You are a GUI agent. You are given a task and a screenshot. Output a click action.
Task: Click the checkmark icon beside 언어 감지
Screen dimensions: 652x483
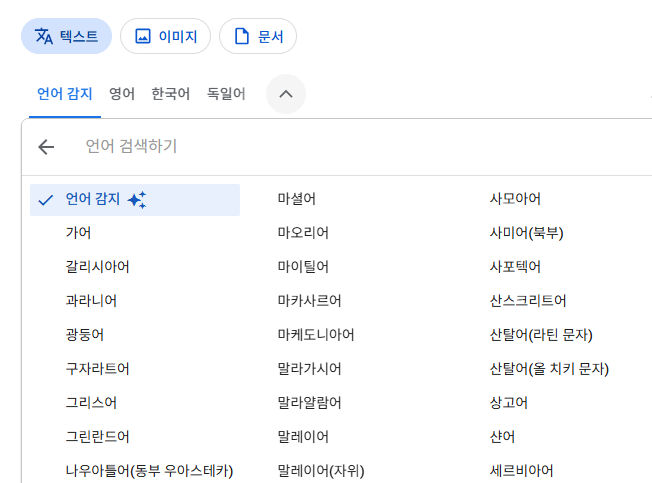[45, 200]
